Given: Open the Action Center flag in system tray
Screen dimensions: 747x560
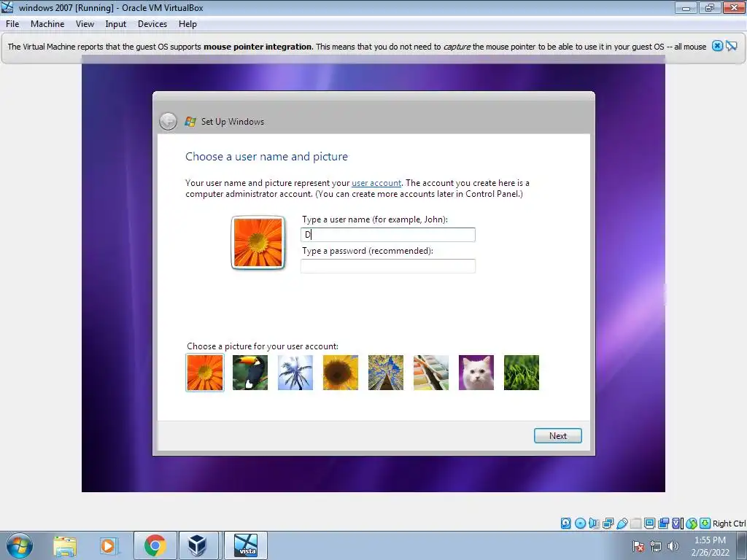Looking at the screenshot, I should [x=638, y=546].
